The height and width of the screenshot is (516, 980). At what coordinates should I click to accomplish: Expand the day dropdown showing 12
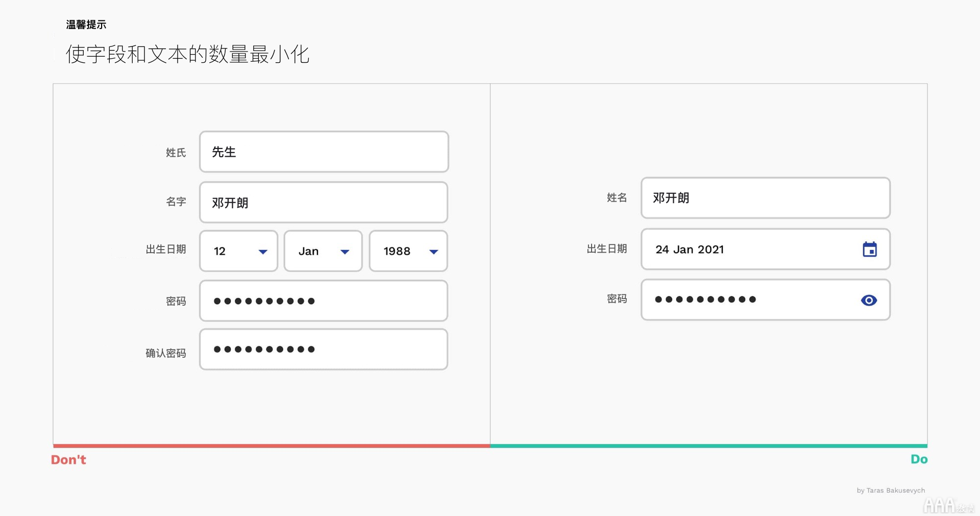pos(238,251)
